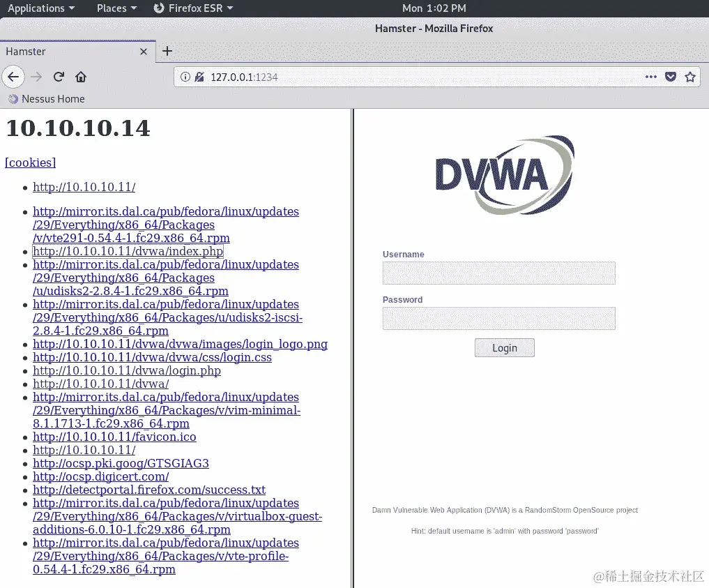Screen dimensions: 709x588
Task: Open the Firefox ESR application menu
Action: 194,8
